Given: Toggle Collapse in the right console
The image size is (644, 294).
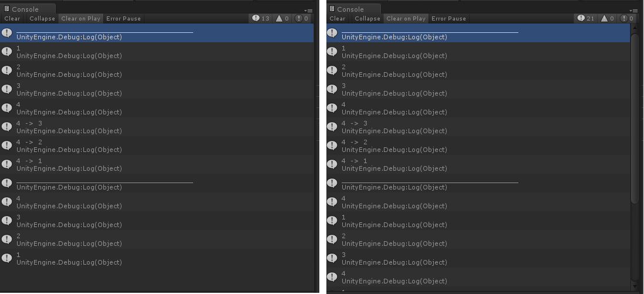Looking at the screenshot, I should [367, 19].
